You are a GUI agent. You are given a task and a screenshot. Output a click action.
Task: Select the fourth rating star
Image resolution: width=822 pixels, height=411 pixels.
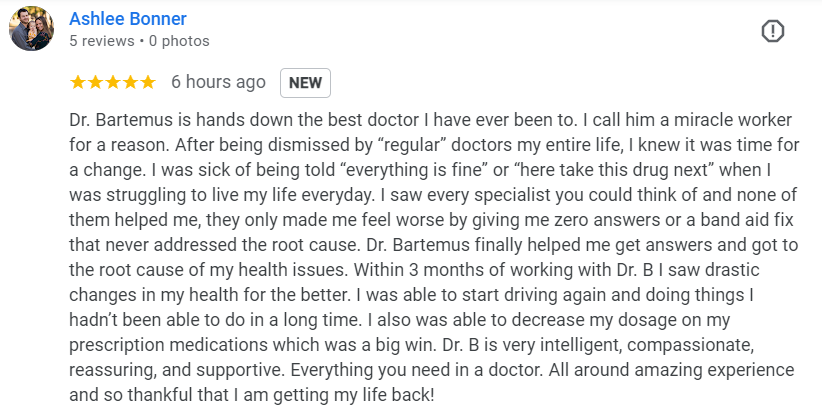[130, 82]
